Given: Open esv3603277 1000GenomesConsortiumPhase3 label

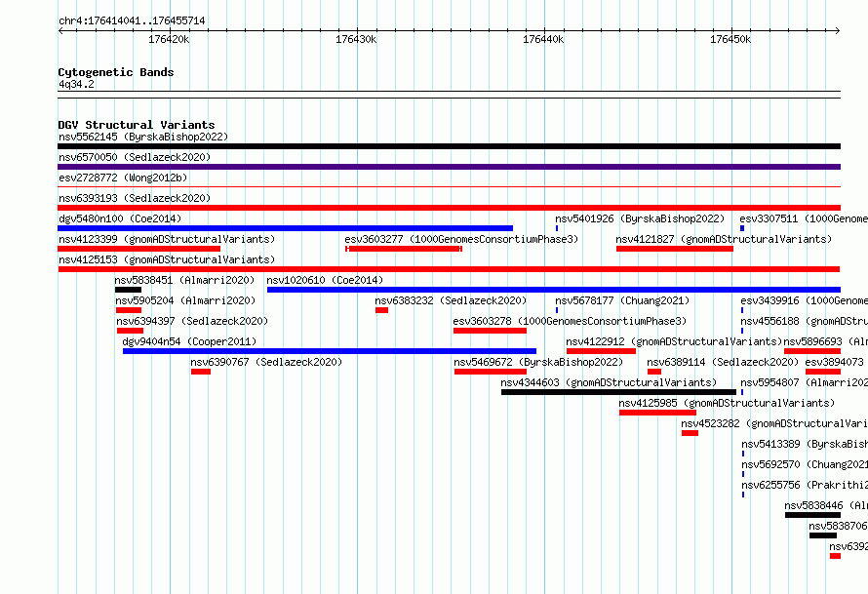Looking at the screenshot, I should point(461,239).
